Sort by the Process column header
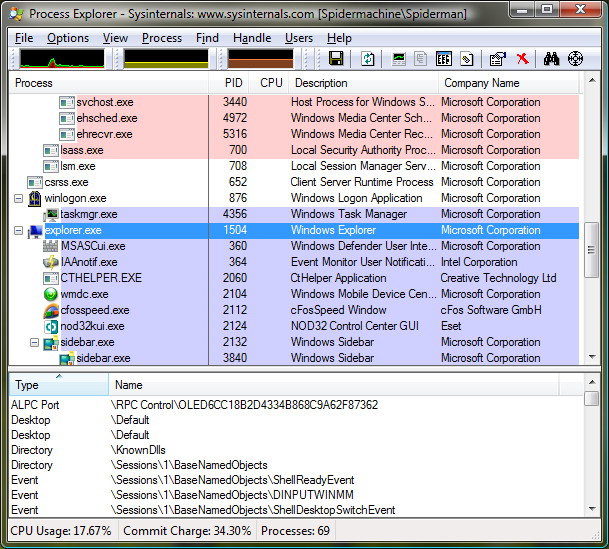 [x=109, y=83]
